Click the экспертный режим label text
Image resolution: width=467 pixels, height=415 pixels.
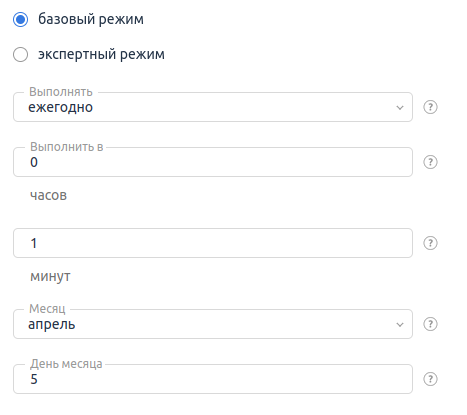point(101,54)
